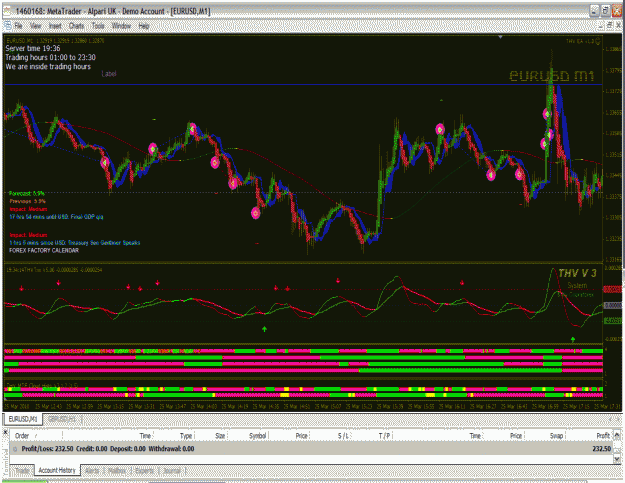625x483 pixels.
Task: Open the File menu
Action: click(18, 26)
